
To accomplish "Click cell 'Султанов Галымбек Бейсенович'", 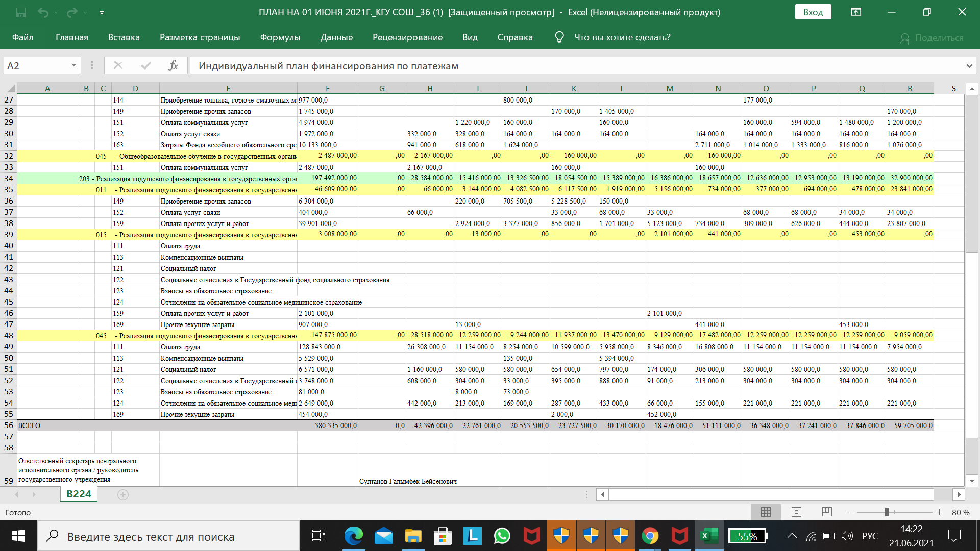I will coord(408,481).
